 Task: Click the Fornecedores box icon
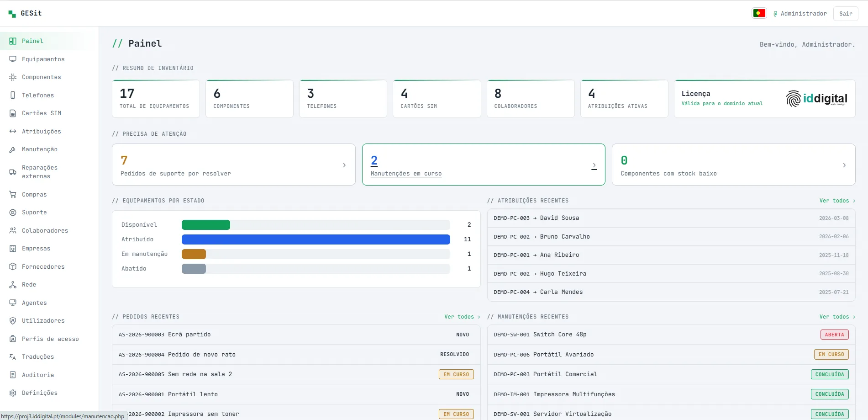(x=13, y=266)
